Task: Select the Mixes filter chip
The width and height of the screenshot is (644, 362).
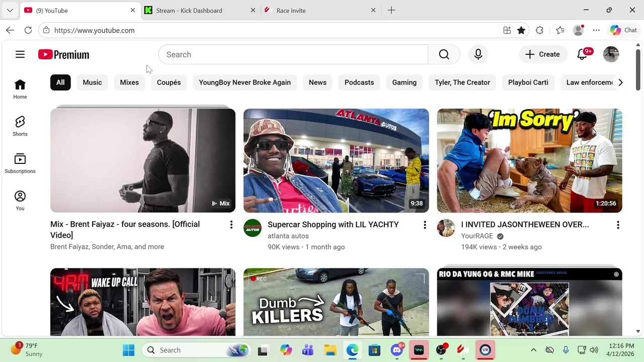Action: point(129,82)
